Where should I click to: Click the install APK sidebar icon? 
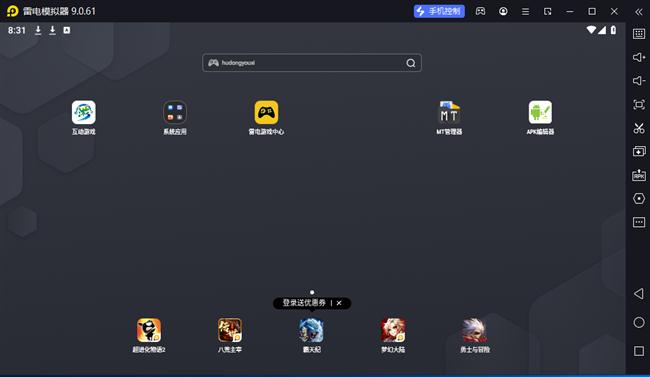[x=639, y=175]
